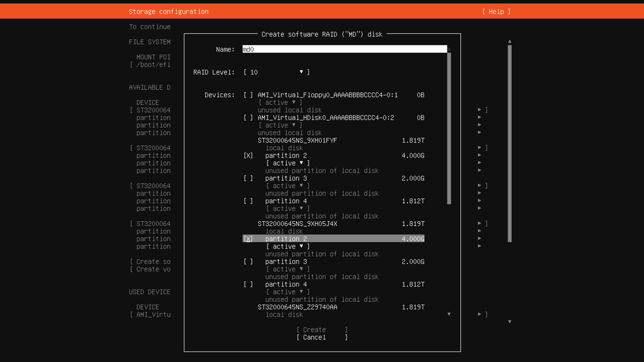This screenshot has height=362, width=644.
Task: Open active dropdown under 9XH01FYF partition 2
Action: [x=288, y=163]
